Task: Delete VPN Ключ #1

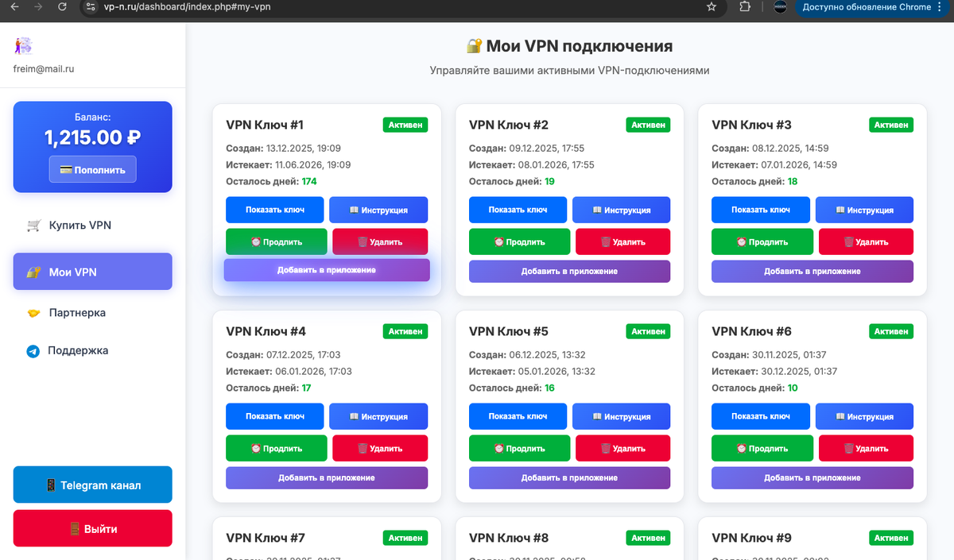Action: [x=380, y=241]
